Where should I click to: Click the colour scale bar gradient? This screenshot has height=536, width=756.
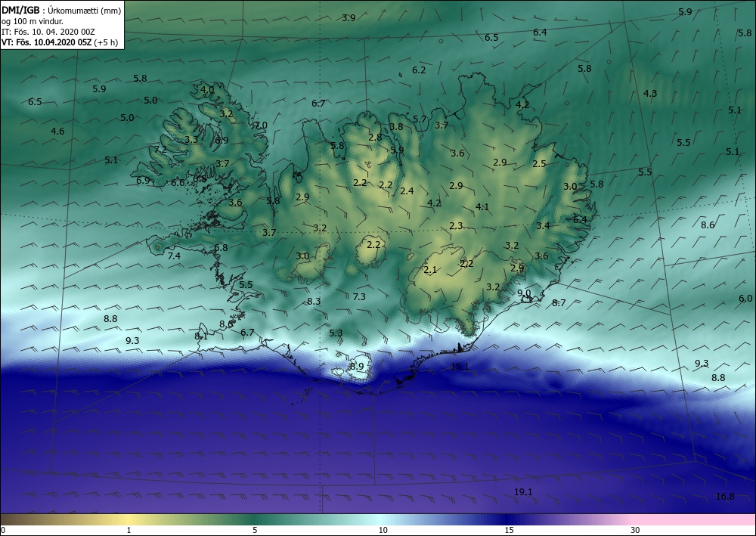378,519
